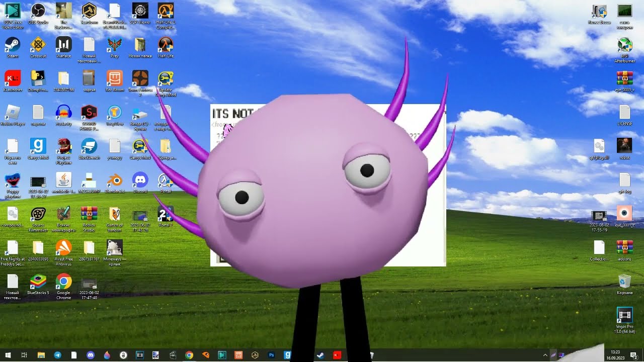Viewport: 644px width, 362px height.
Task: Select the Garten of Banban desktop icon
Action: (x=115, y=219)
